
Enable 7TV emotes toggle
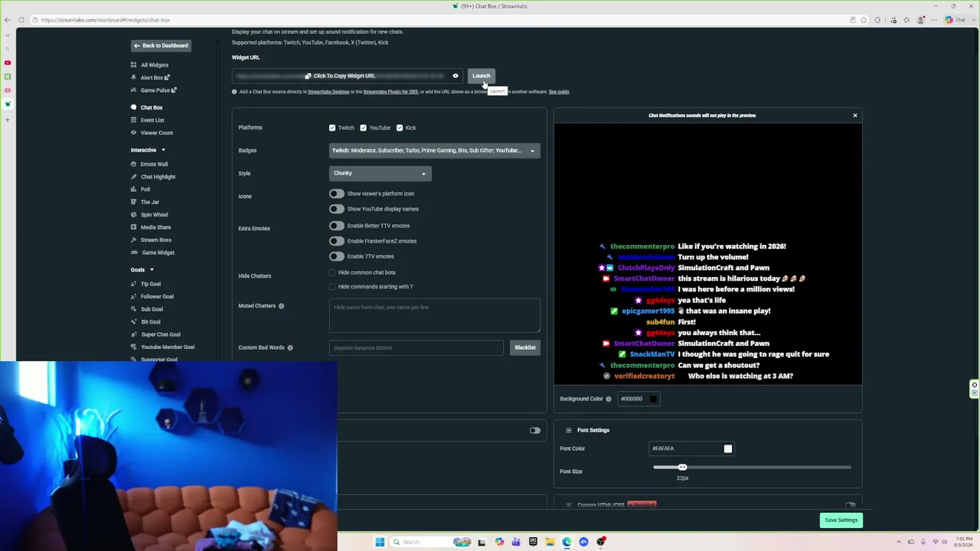(337, 256)
